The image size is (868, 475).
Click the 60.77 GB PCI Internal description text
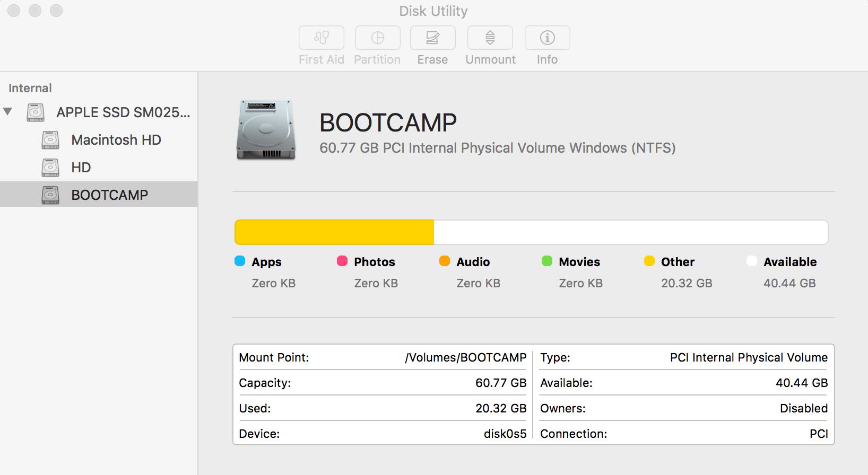click(498, 148)
